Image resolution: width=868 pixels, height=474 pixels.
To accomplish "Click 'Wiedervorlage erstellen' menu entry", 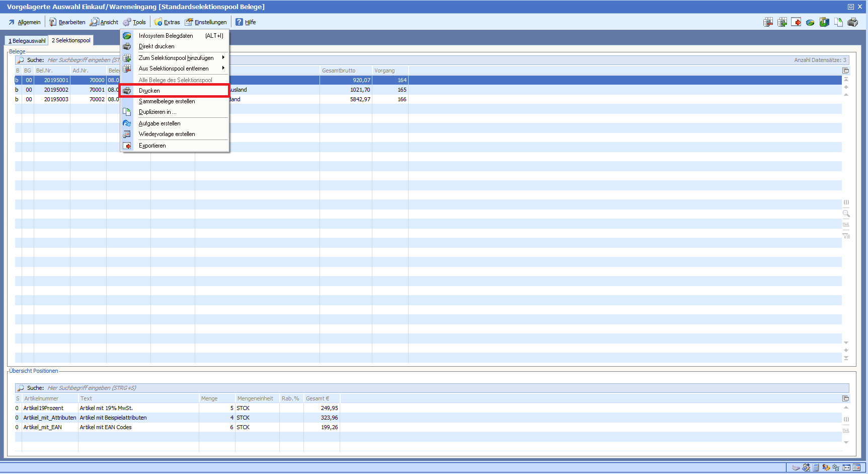I will tap(167, 134).
